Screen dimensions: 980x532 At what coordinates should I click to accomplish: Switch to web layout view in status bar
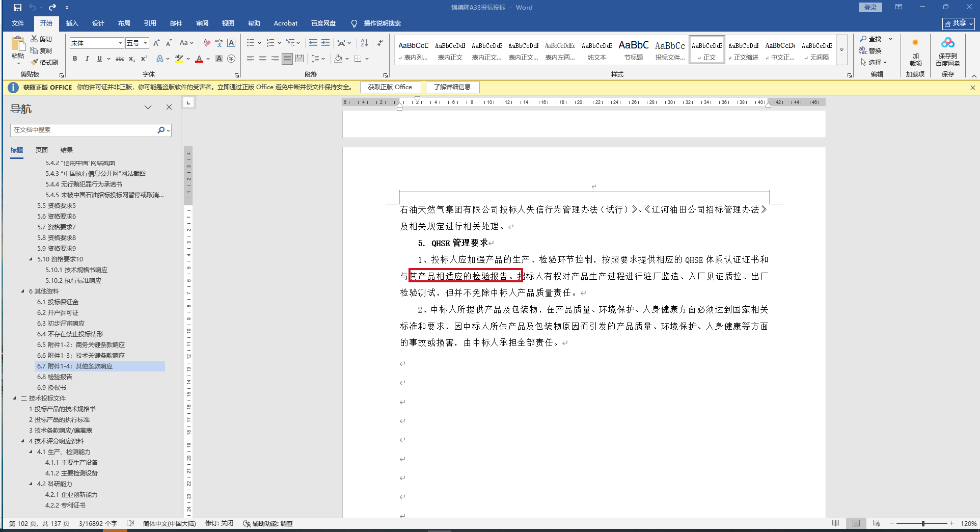pos(876,523)
